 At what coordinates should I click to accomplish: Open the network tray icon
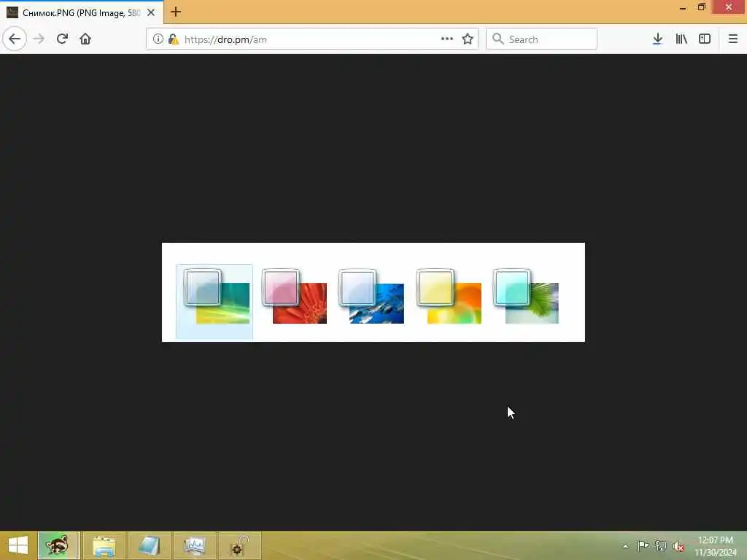coord(660,545)
